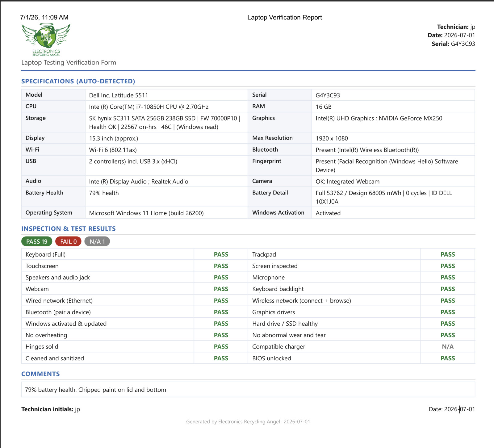The image size is (494, 448).
Task: Click the 'SPECIFICATIONS (AUTO-DETECTED)' section heading
Action: pos(78,81)
